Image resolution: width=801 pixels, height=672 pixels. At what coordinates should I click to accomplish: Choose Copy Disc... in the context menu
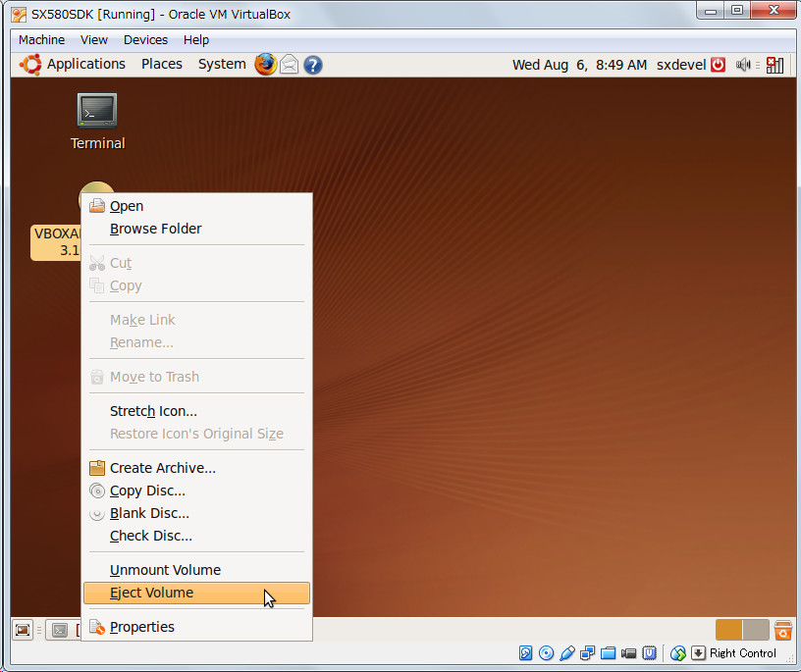196,491
